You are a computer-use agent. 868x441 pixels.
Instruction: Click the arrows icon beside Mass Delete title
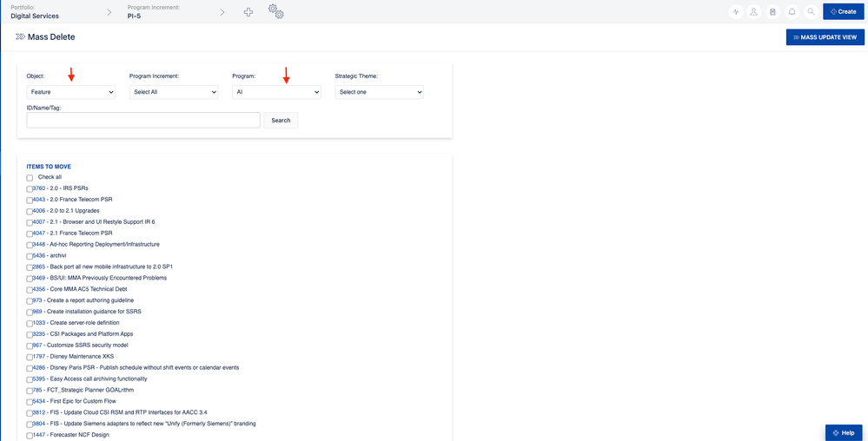point(21,37)
